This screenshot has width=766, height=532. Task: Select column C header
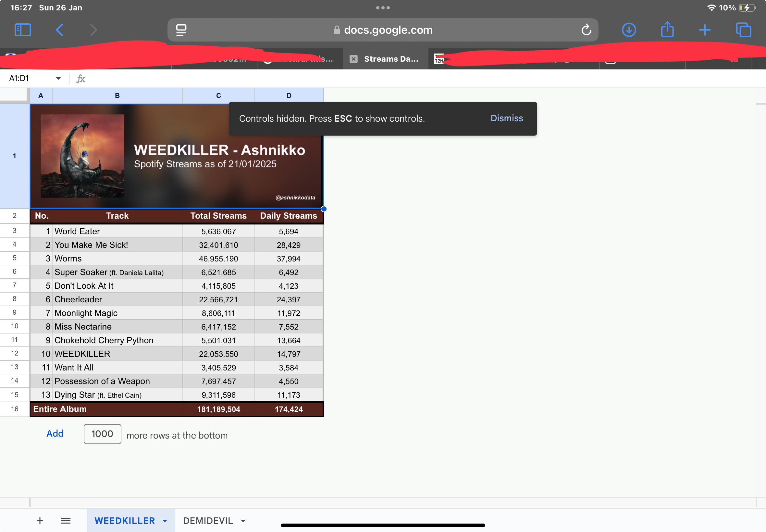(x=218, y=96)
